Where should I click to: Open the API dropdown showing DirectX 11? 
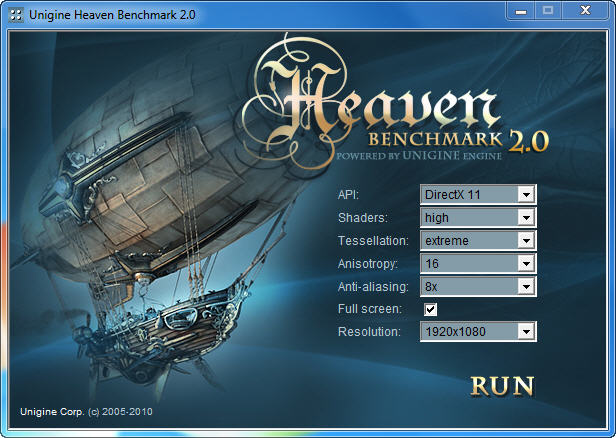[478, 194]
